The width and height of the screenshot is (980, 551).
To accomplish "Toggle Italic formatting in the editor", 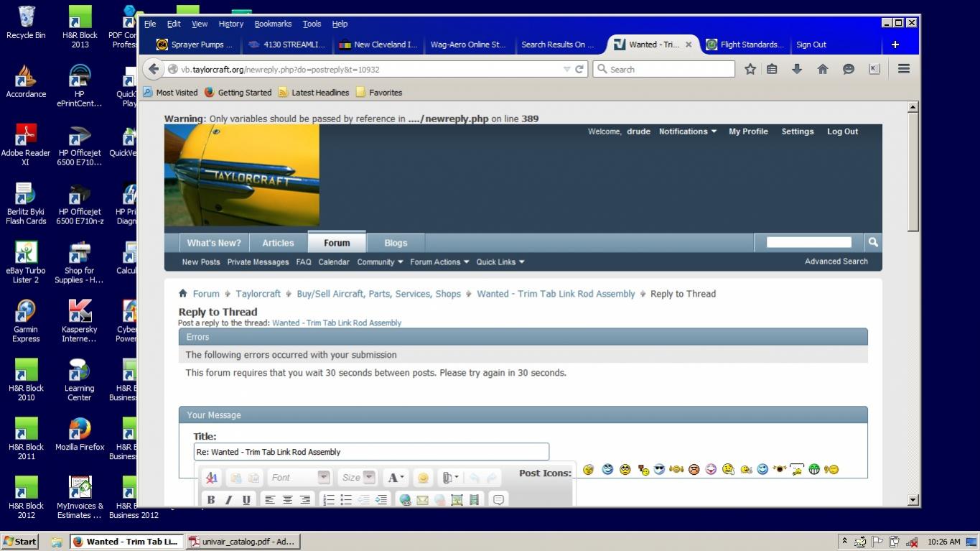I will 228,499.
